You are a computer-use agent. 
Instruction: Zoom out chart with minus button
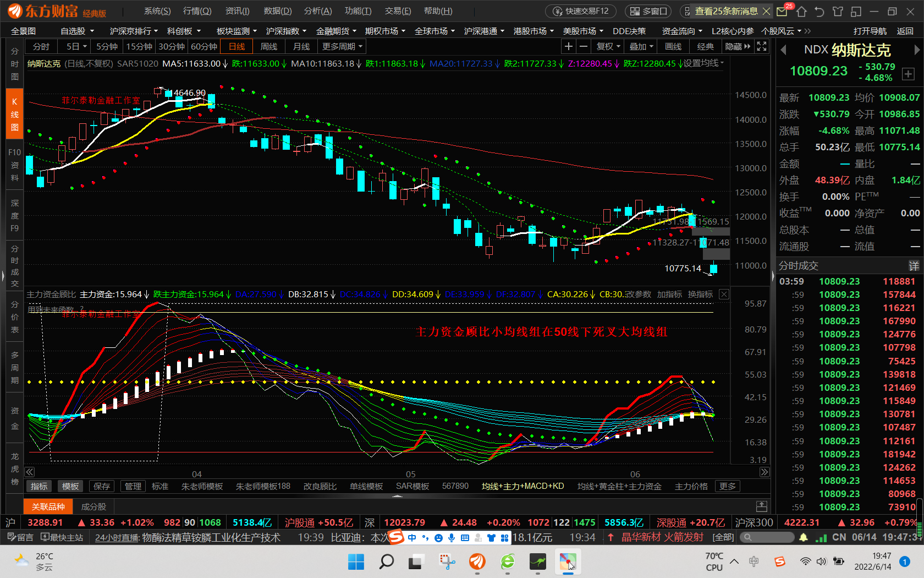point(584,47)
